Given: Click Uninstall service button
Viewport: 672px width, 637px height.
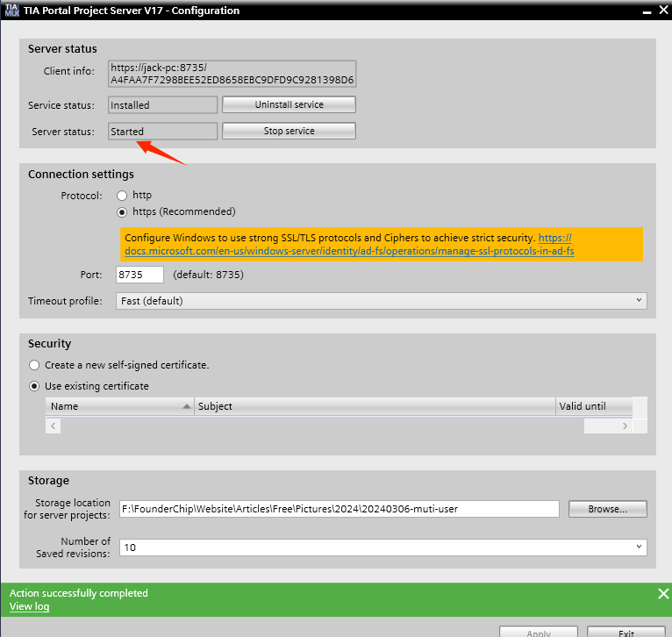Looking at the screenshot, I should (x=289, y=104).
